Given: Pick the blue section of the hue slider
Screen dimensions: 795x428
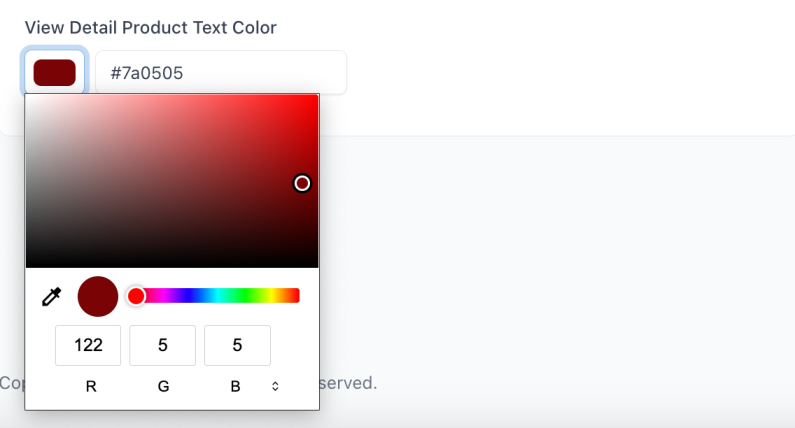Looking at the screenshot, I should 190,296.
